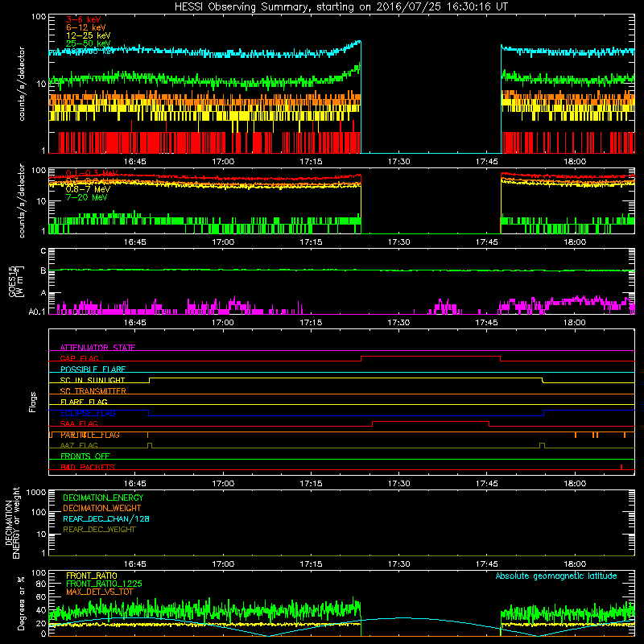Screen dimensions: 644x644
Task: Click the REAR_DEC_WEIGHT legend label
Action: click(99, 530)
